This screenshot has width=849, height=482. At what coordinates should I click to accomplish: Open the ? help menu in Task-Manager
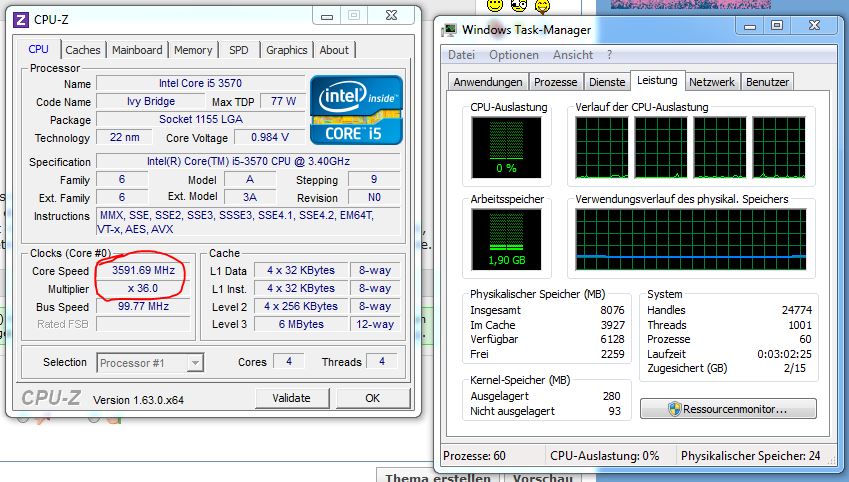[x=610, y=55]
